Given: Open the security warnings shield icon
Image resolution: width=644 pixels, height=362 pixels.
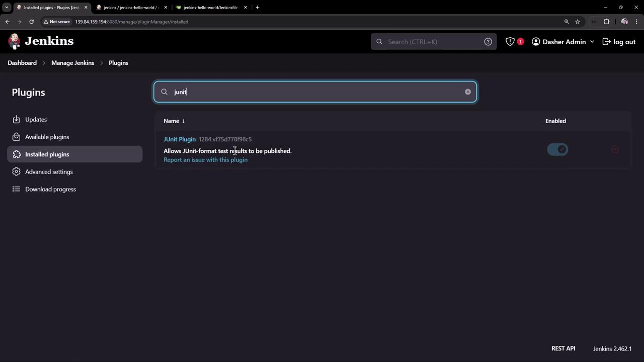Looking at the screenshot, I should 510,42.
